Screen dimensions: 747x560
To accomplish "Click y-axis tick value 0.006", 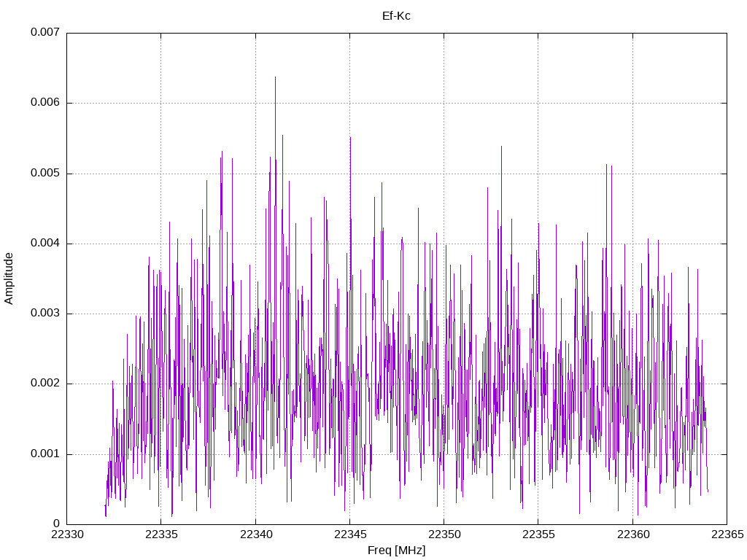I will [x=45, y=102].
